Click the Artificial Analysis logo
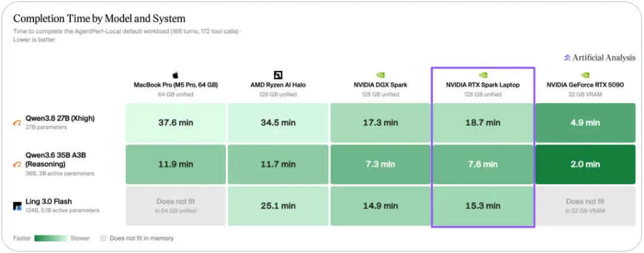This screenshot has height=253, width=644. click(600, 58)
